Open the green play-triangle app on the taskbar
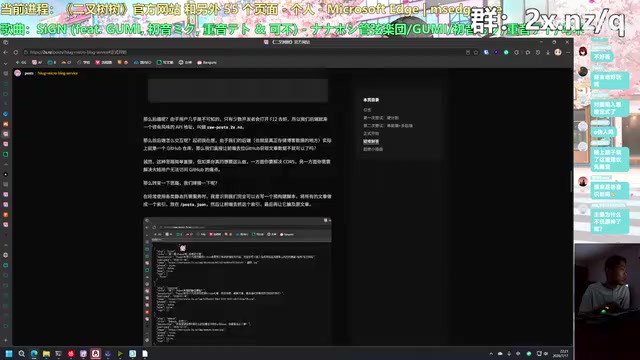Viewport: 640px width, 360px height. (x=120, y=353)
